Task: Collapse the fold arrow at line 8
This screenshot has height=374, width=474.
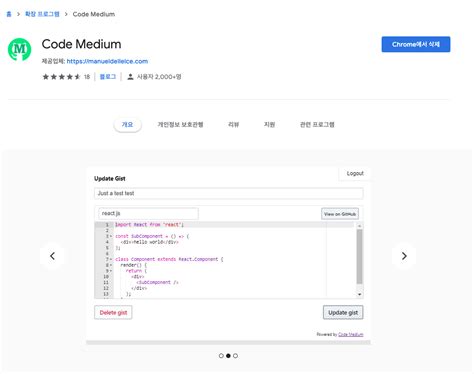Action: tap(111, 265)
